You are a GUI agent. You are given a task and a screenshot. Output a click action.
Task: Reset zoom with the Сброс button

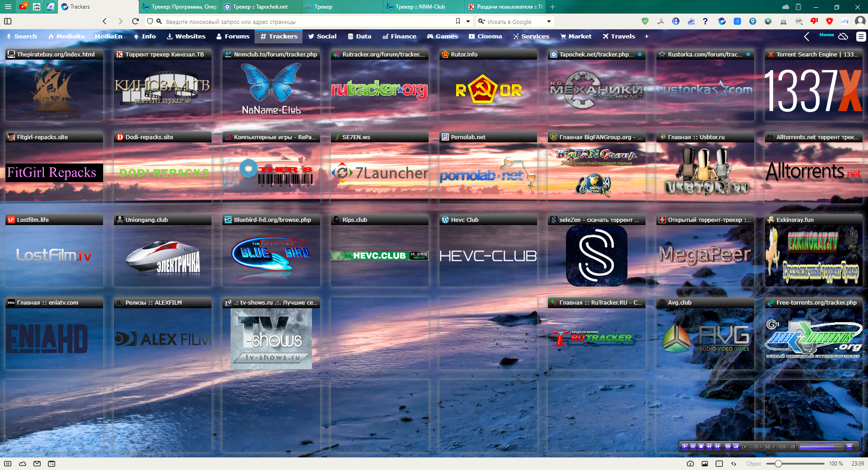pos(754,464)
